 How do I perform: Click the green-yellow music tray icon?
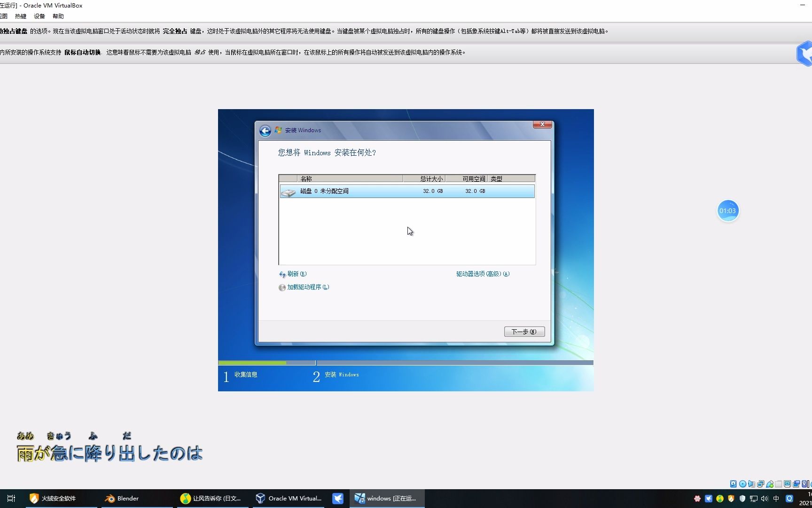tap(720, 499)
